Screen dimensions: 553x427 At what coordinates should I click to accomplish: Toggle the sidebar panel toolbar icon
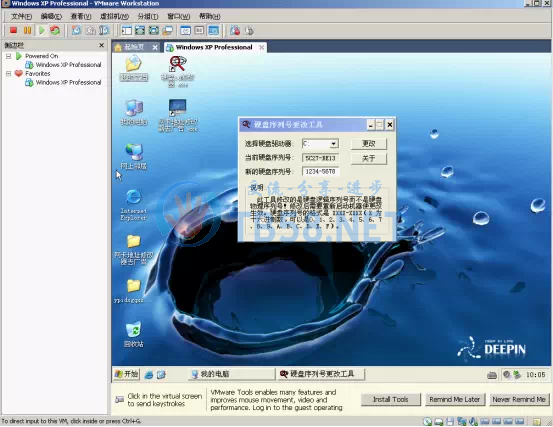pos(126,31)
